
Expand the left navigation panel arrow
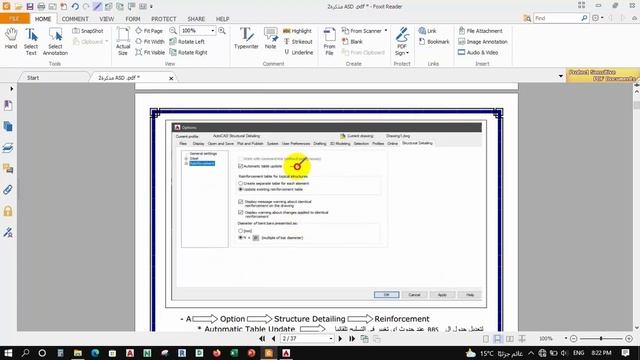click(x=11, y=89)
